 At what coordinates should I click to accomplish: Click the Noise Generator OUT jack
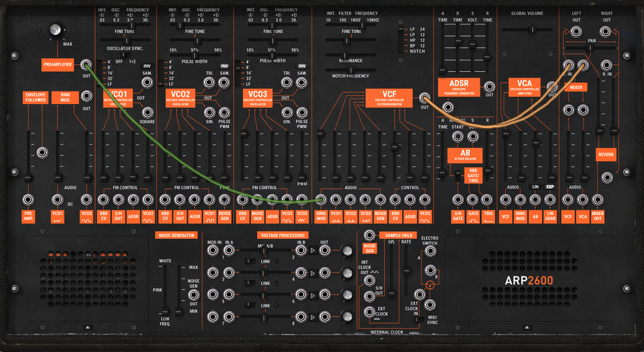[193, 295]
